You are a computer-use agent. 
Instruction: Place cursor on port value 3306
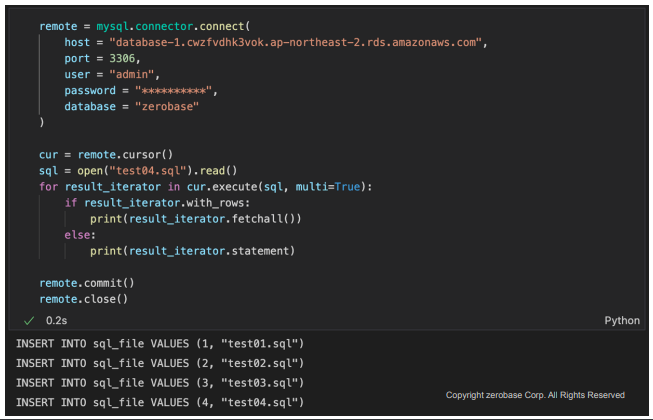122,58
